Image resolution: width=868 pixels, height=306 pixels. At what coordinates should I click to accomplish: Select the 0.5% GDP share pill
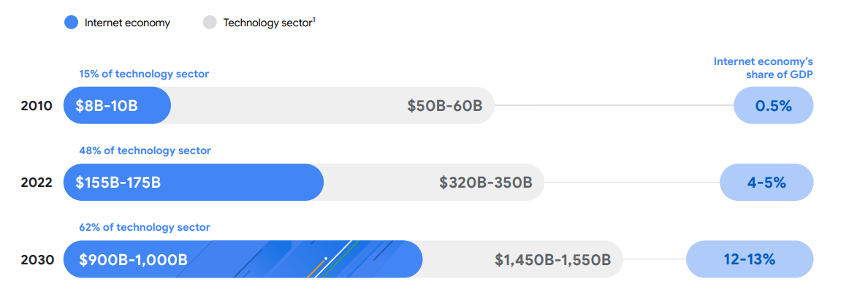pyautogui.click(x=773, y=105)
